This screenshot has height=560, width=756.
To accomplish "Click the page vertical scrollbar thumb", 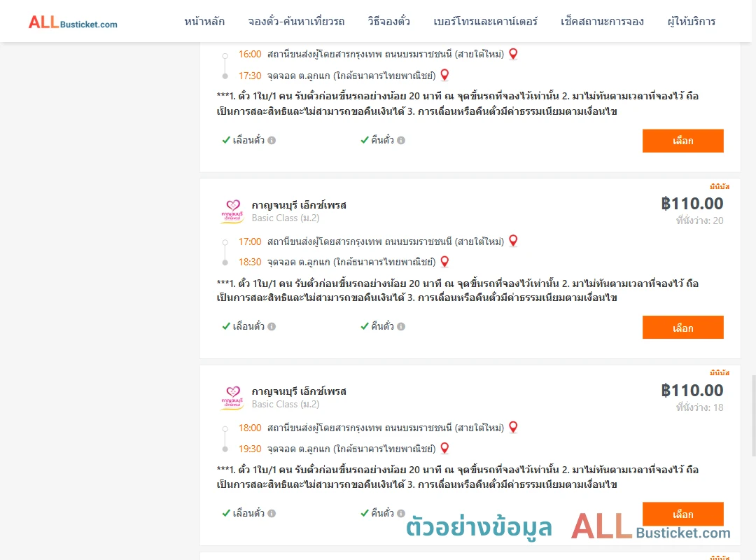I will tap(754, 416).
